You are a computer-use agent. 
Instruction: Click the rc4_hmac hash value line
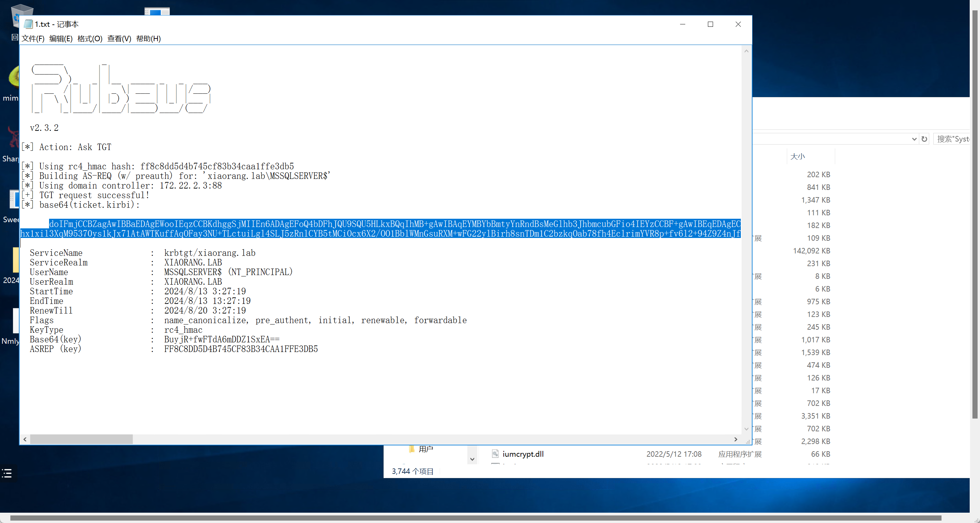[157, 166]
